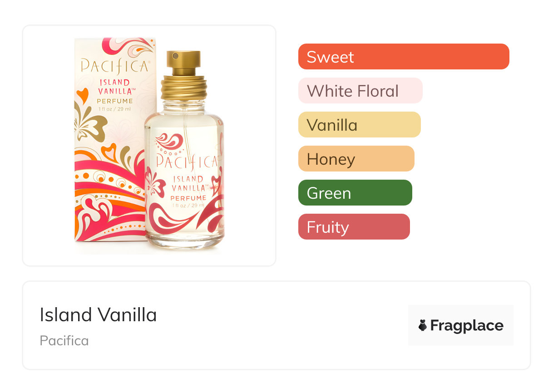Click the PACIFICA text on the box
The height and width of the screenshot is (392, 553).
point(114,67)
